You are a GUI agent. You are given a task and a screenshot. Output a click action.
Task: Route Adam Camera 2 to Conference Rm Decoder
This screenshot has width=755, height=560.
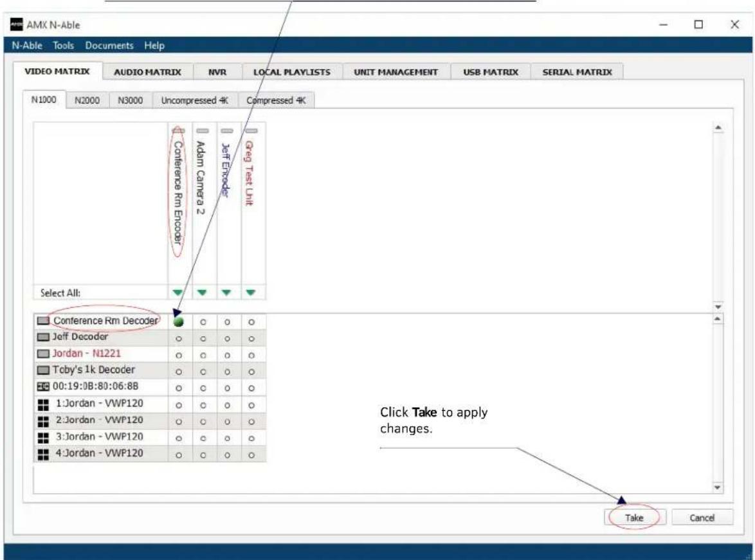click(203, 322)
